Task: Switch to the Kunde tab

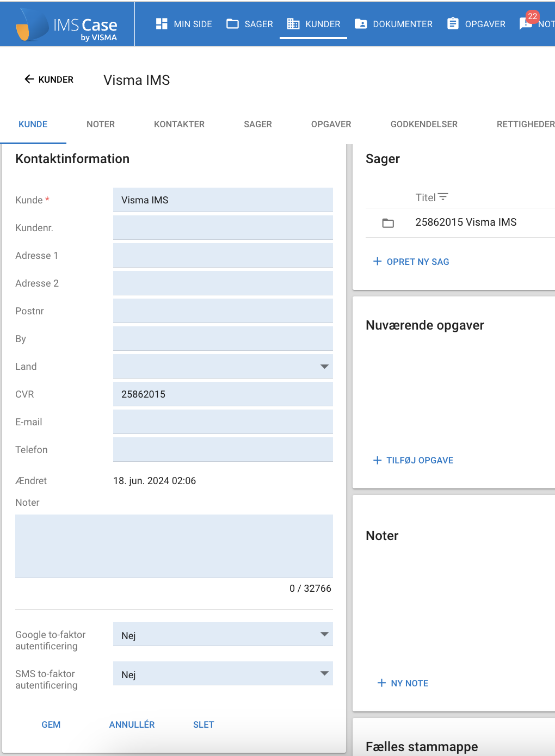Action: pyautogui.click(x=33, y=124)
